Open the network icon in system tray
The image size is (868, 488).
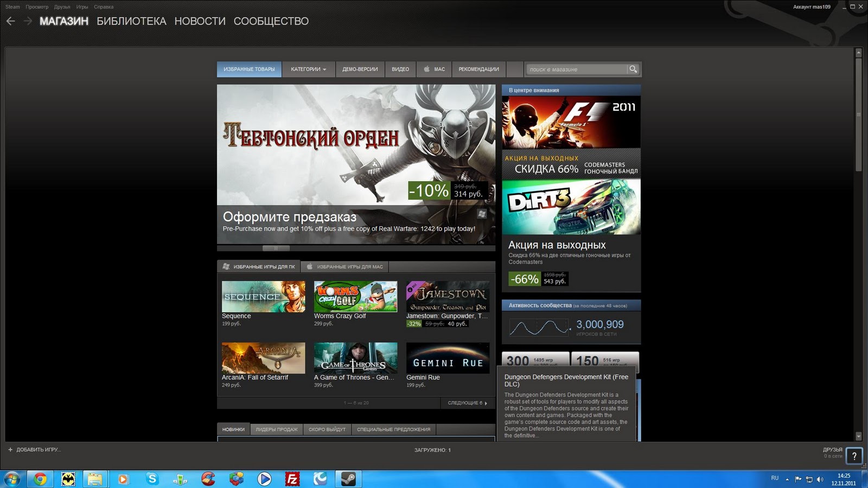(809, 479)
